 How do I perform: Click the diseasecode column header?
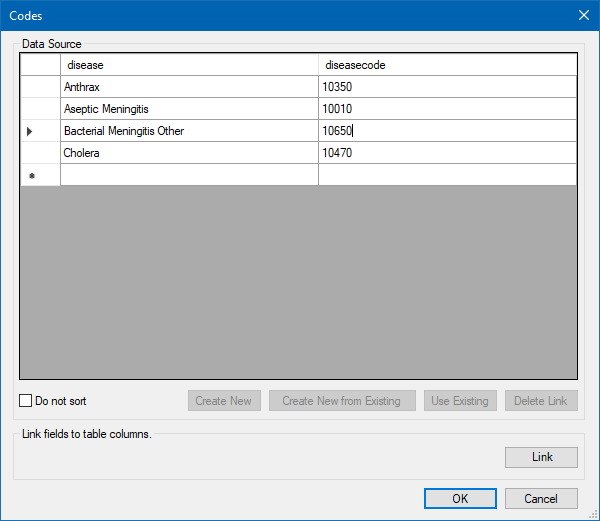[x=447, y=65]
